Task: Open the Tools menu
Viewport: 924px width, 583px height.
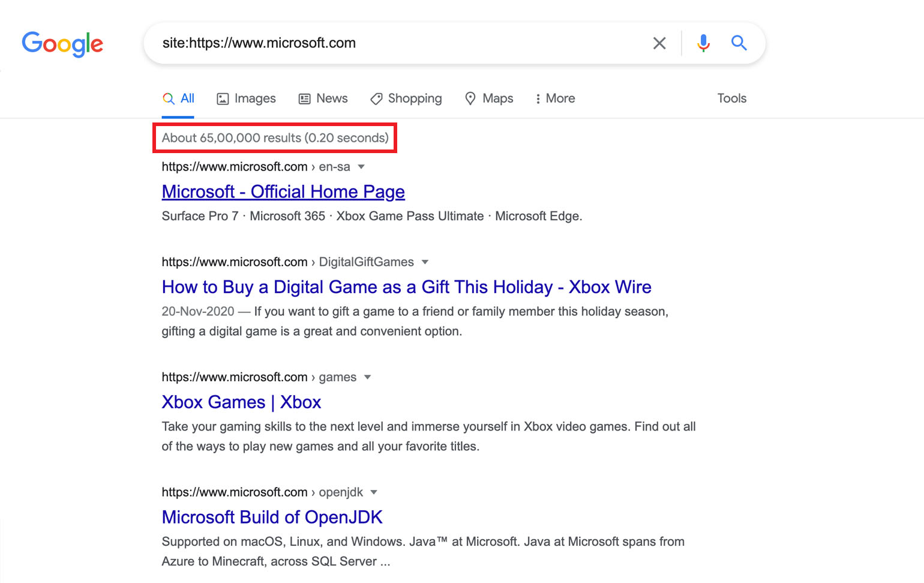Action: pos(731,98)
